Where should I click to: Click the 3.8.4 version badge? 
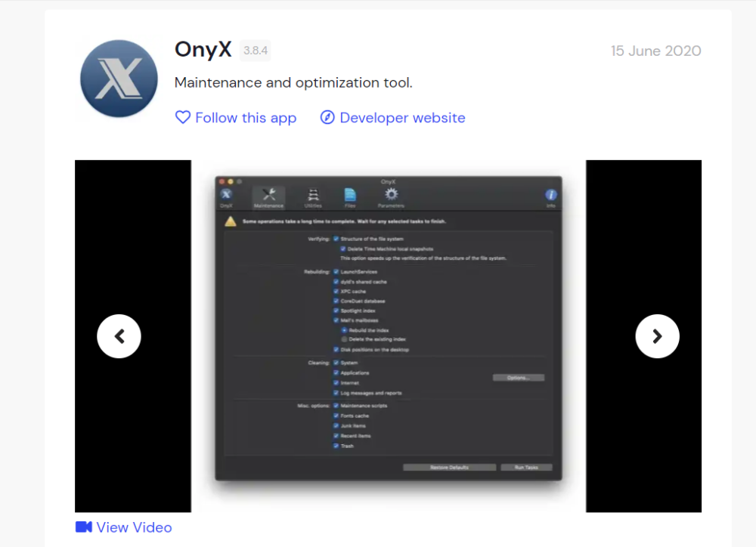click(256, 51)
